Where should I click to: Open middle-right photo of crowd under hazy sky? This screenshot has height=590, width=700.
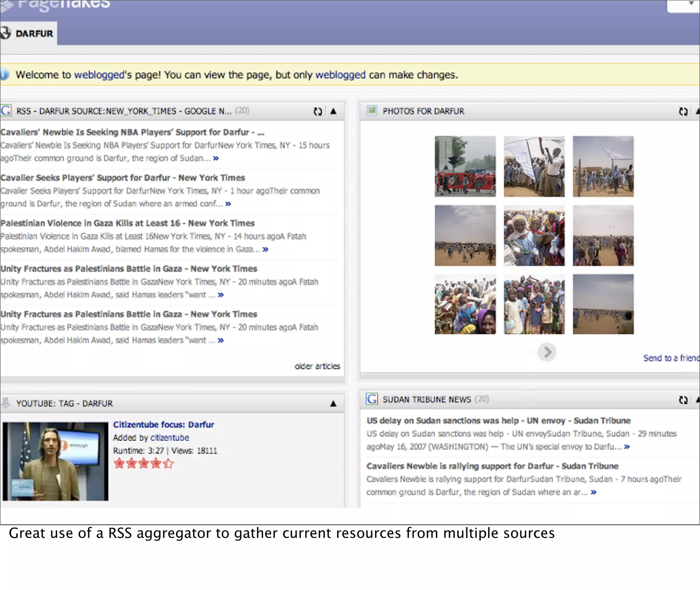pos(603,235)
